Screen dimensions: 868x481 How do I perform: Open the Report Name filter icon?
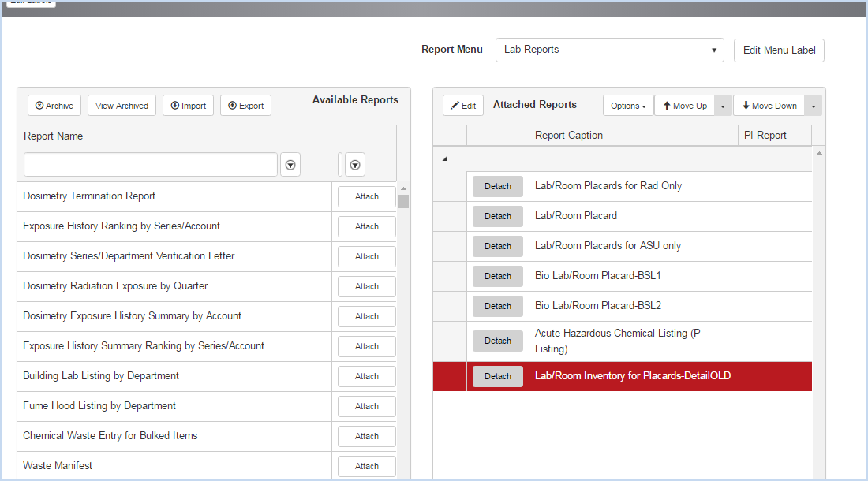pos(290,165)
